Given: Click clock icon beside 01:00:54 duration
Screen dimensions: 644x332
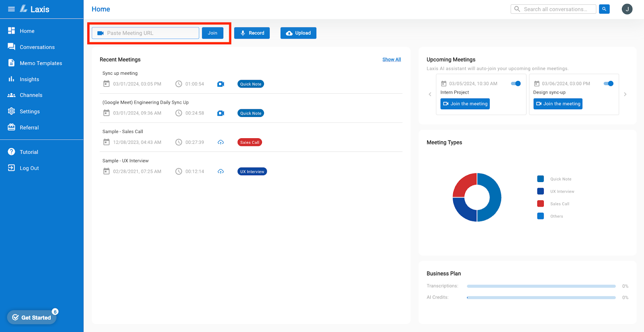Looking at the screenshot, I should [179, 84].
